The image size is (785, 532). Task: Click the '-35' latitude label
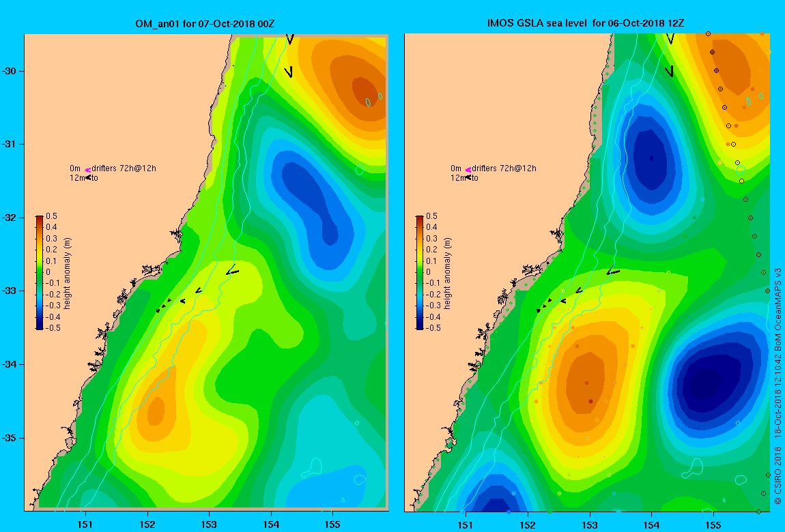pos(10,438)
